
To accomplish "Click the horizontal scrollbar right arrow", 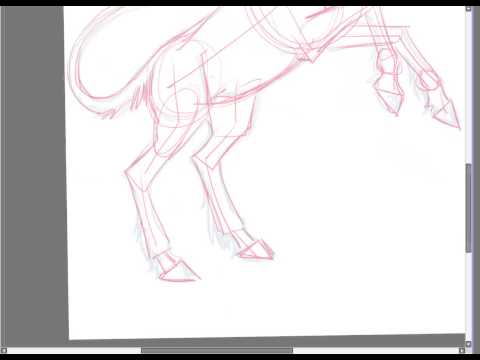I will [462, 350].
